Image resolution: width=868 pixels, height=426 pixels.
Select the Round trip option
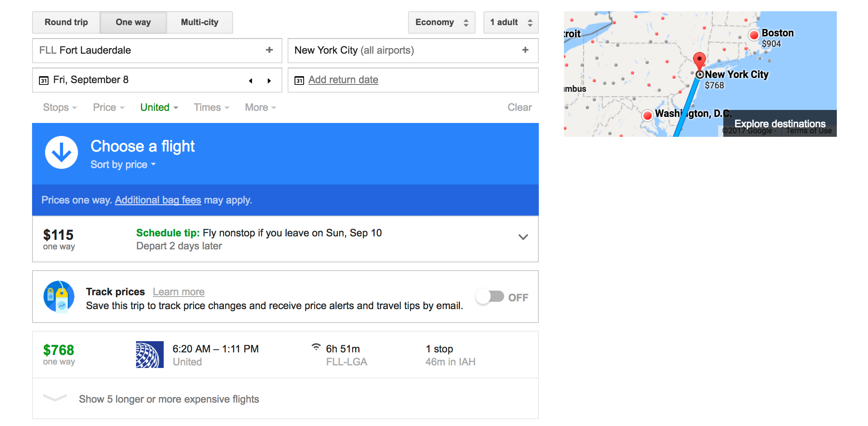point(66,23)
